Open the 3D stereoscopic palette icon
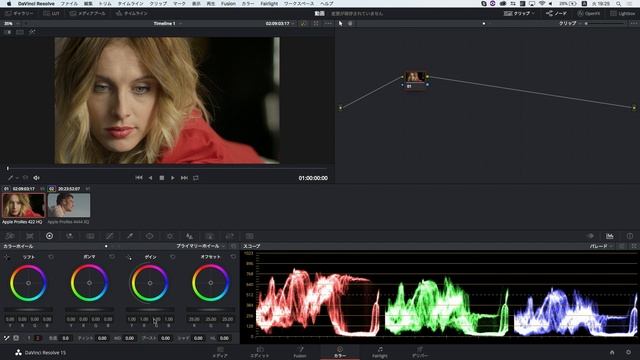This screenshot has height=360, width=640. click(249, 236)
